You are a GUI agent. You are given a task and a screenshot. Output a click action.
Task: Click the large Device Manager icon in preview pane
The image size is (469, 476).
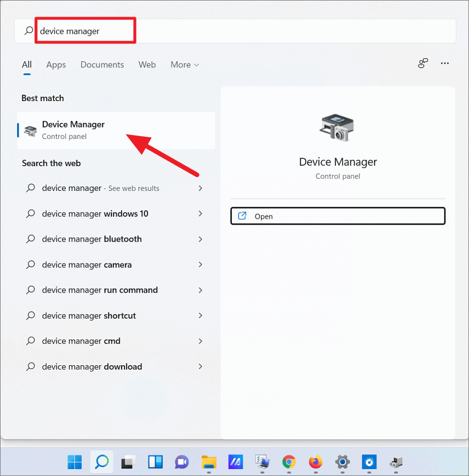pos(338,127)
